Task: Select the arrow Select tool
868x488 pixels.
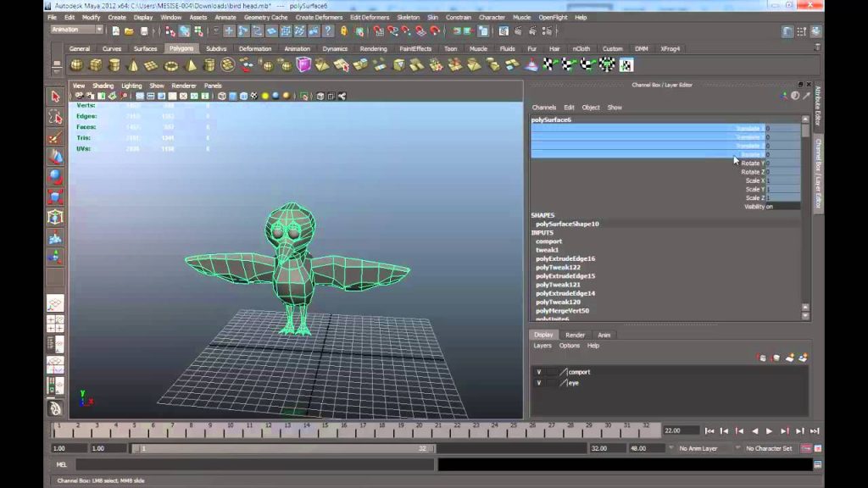Action: pos(55,97)
